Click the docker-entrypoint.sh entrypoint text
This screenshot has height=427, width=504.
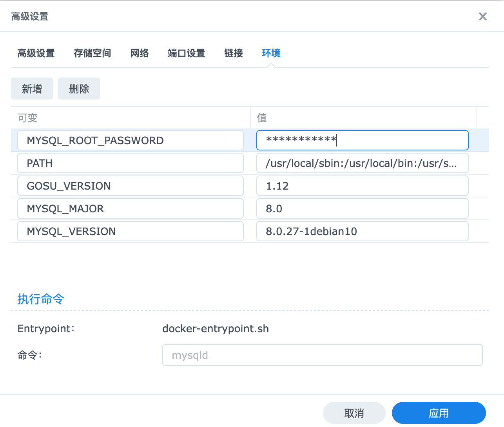[216, 328]
